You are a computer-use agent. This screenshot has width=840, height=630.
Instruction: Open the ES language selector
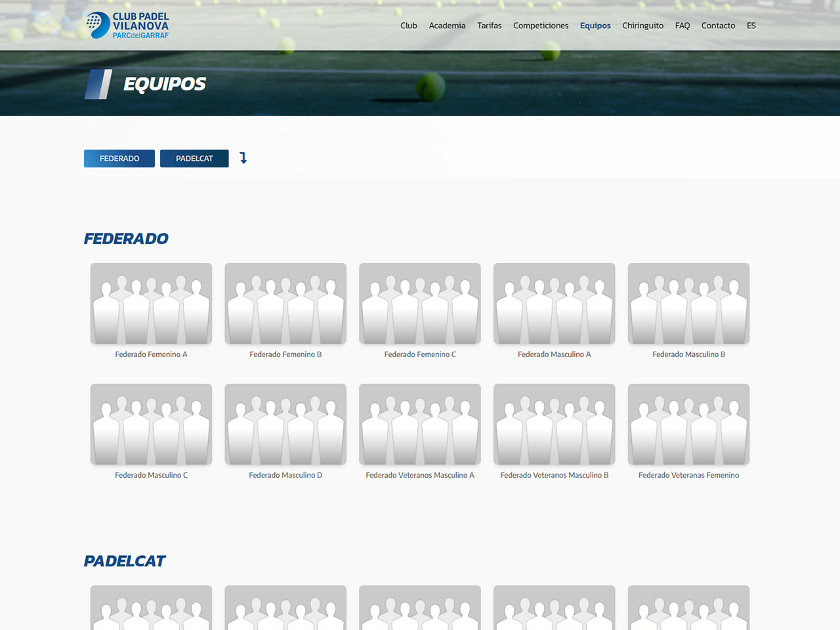751,26
